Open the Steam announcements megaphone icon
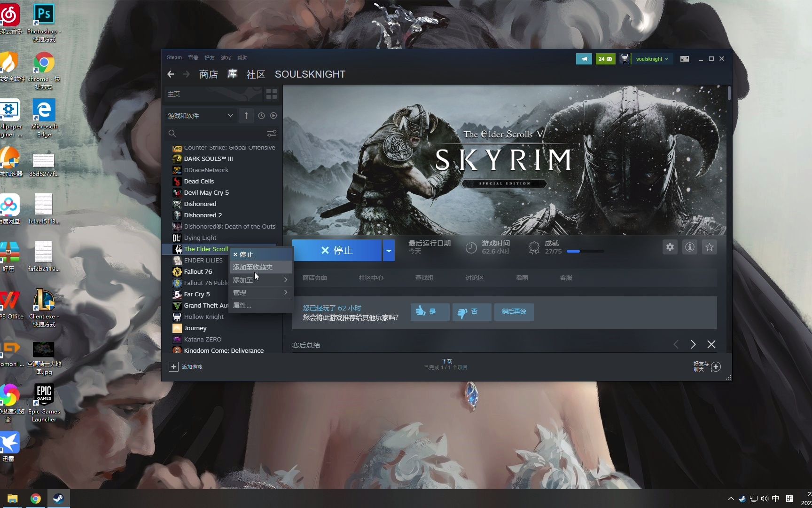Image resolution: width=812 pixels, height=508 pixels. click(x=584, y=59)
